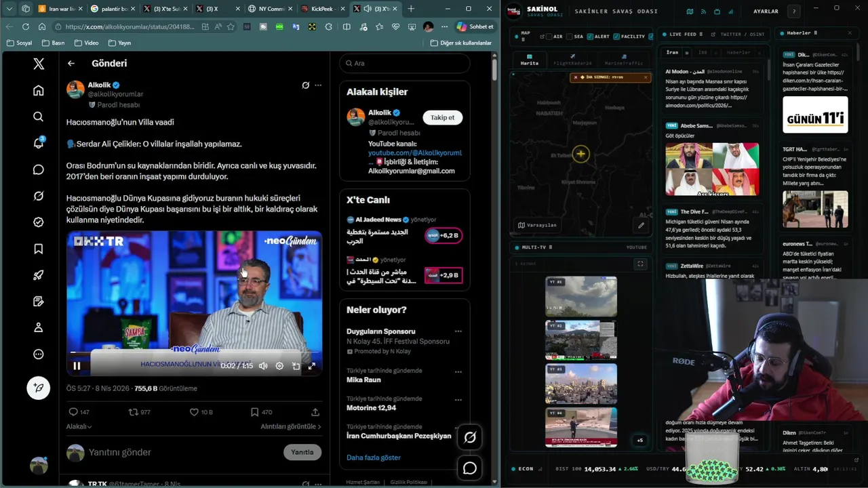Click X page vertical scrollbar
Screen dimensions: 868x488
point(494,70)
